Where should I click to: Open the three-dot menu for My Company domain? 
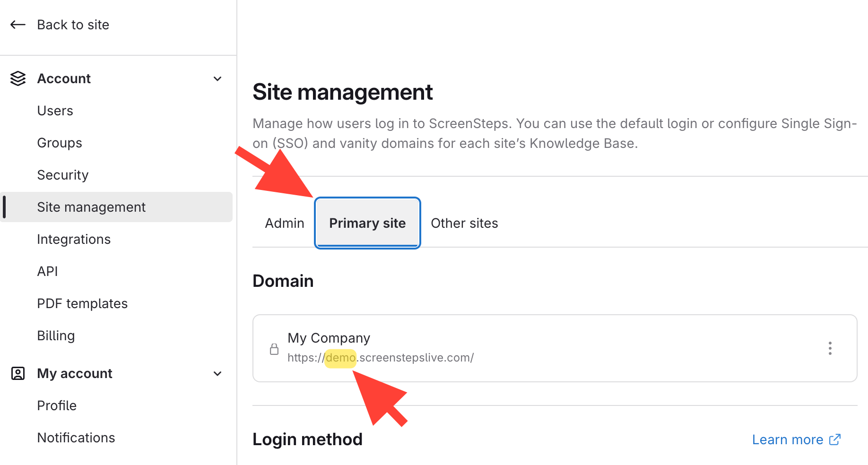(x=830, y=348)
